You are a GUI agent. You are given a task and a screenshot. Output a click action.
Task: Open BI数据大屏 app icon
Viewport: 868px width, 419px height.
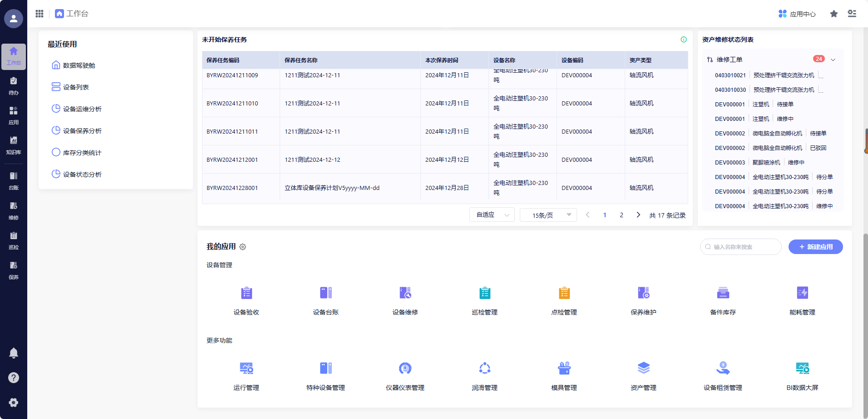[802, 369]
